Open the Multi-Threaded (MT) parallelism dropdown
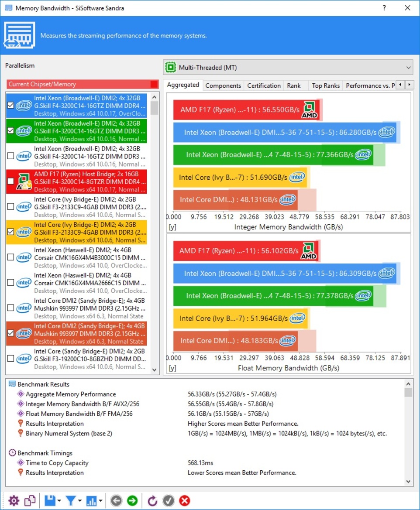 click(x=288, y=67)
